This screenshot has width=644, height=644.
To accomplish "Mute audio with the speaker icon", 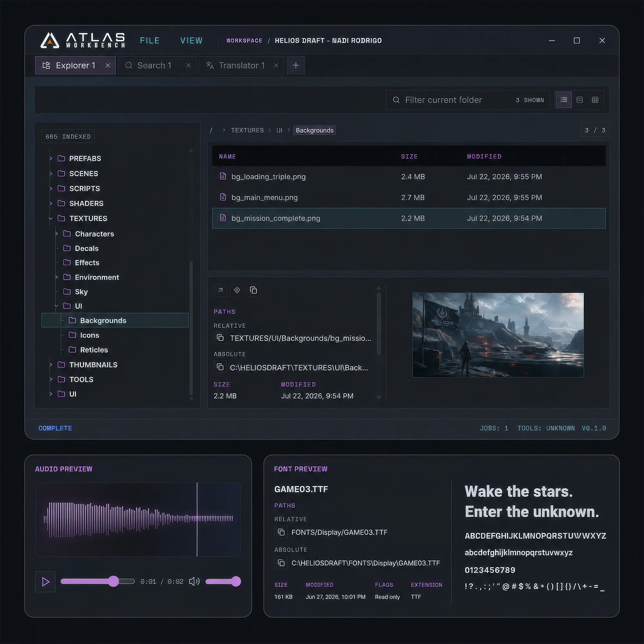I will tap(194, 582).
